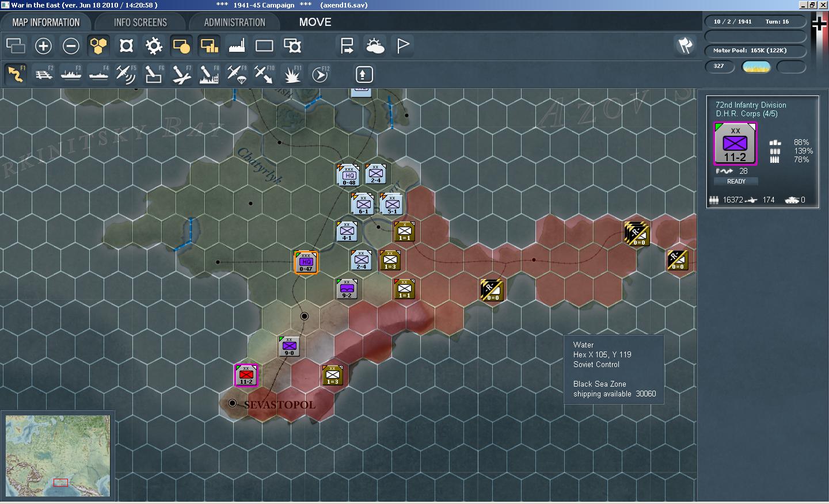829x504 pixels.
Task: Click the READY status button
Action: pos(736,181)
